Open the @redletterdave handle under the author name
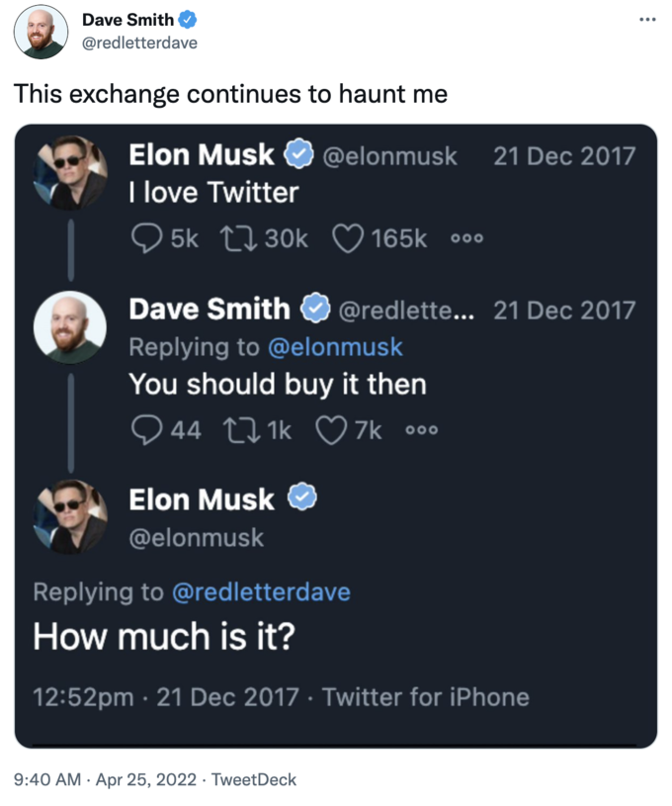The image size is (672, 806). [x=139, y=43]
